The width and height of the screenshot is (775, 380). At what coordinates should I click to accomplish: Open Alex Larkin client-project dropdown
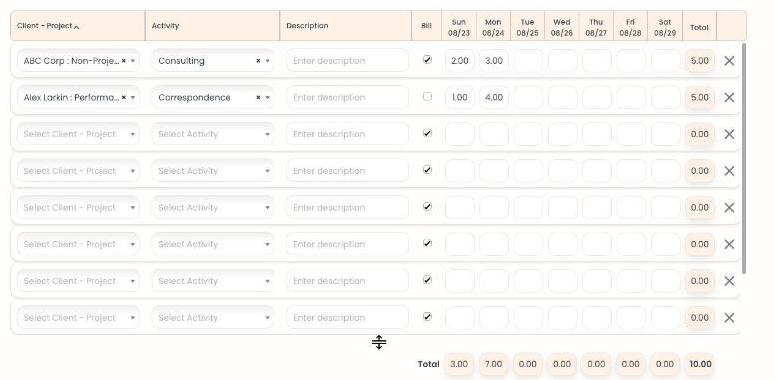(132, 97)
